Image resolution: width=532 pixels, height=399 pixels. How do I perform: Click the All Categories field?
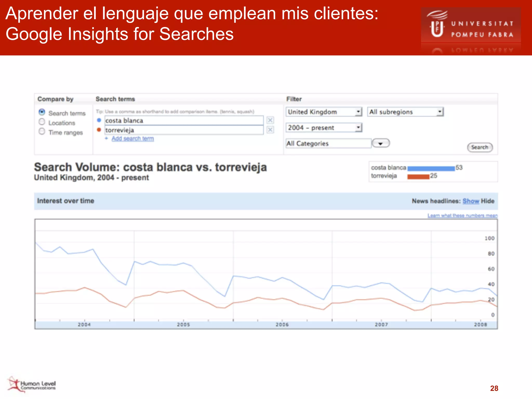click(328, 143)
